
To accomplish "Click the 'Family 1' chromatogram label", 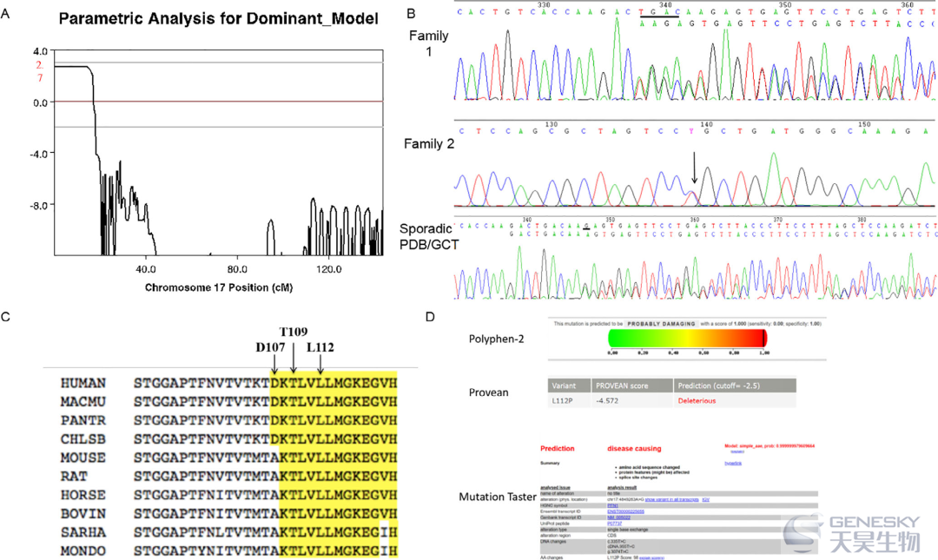I will pyautogui.click(x=428, y=43).
